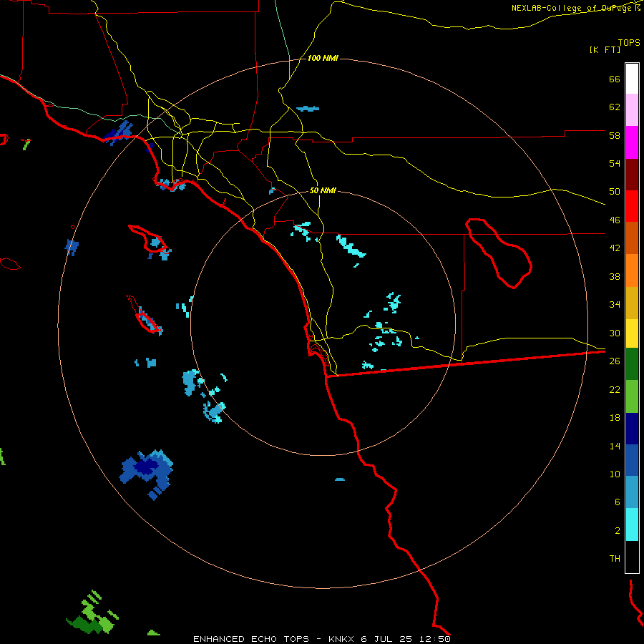Click the 18 legend value
644x644 pixels.
[615, 418]
